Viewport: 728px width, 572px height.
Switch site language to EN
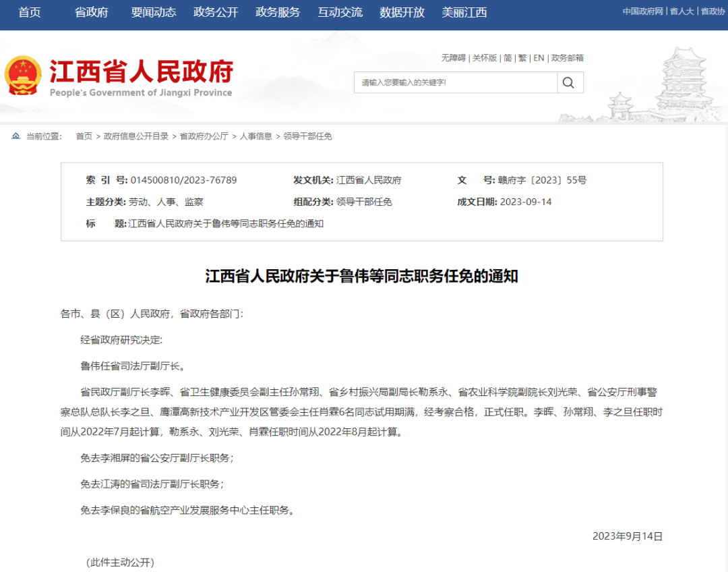coord(538,58)
